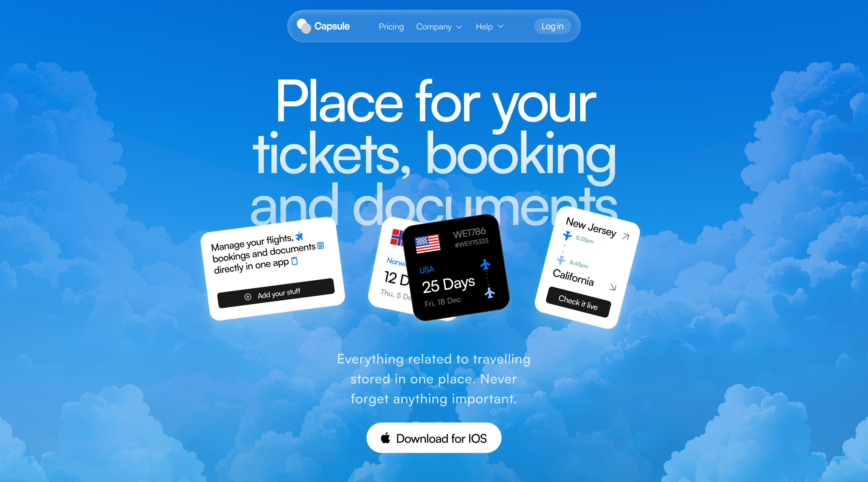The height and width of the screenshot is (482, 868).
Task: Expand the Company dropdown chevron
Action: point(459,27)
